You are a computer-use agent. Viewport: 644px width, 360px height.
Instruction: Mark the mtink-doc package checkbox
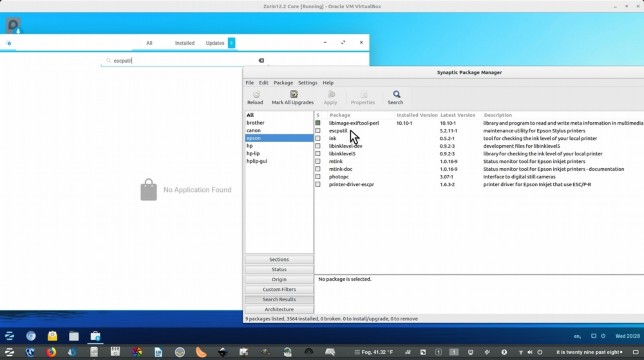point(318,169)
